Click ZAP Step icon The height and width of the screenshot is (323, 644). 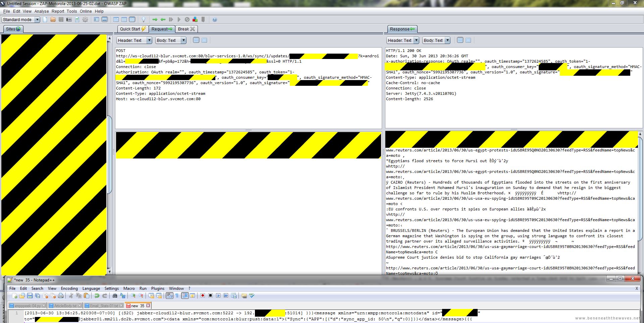(171, 19)
